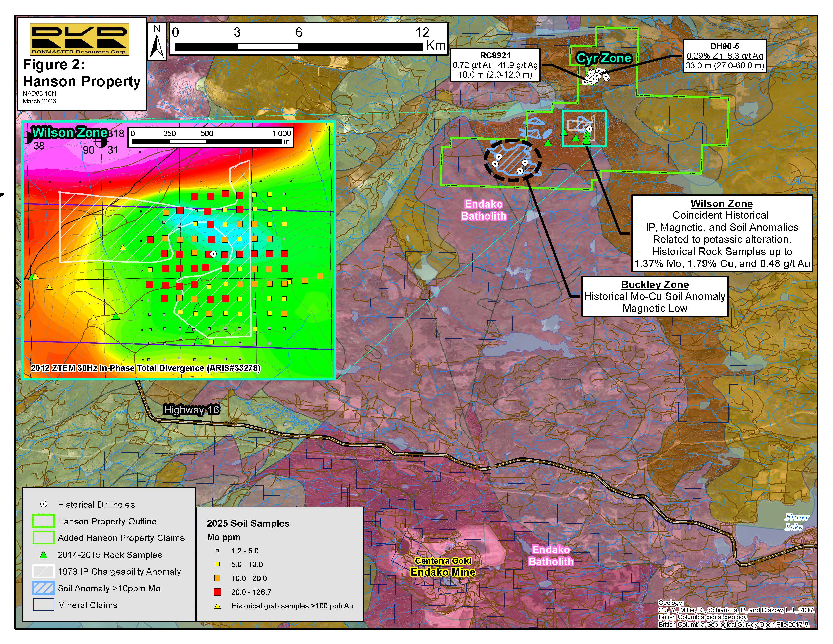The image size is (833, 644).
Task: Click the Wilson Zone description box heading
Action: (722, 204)
